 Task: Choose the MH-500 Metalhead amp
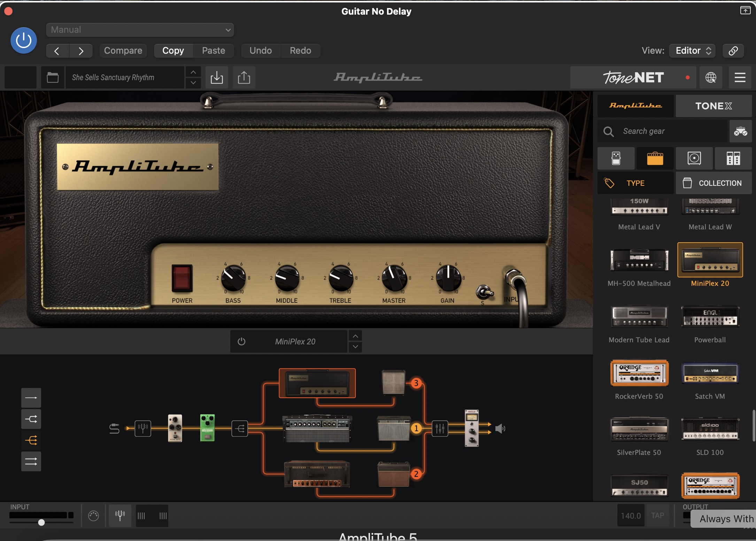click(639, 267)
